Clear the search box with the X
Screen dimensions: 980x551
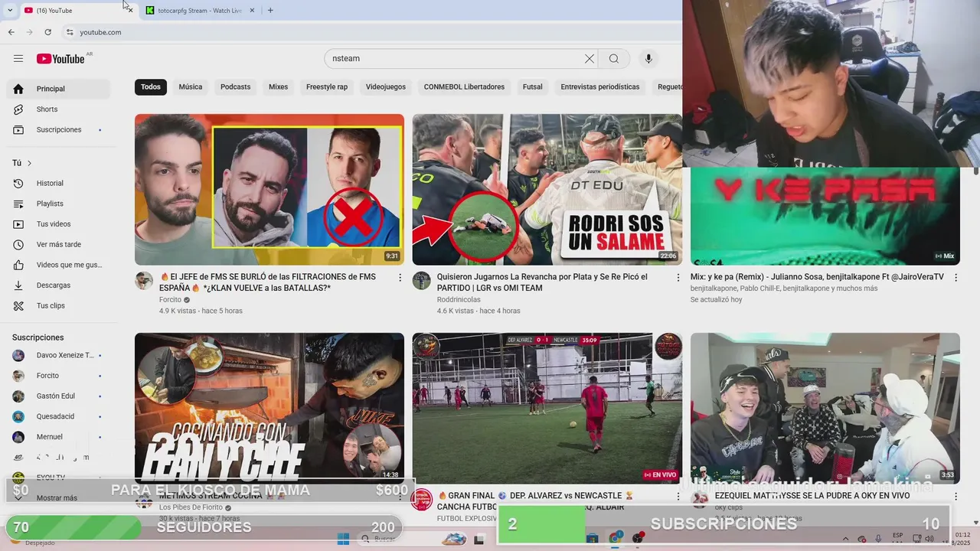click(590, 59)
